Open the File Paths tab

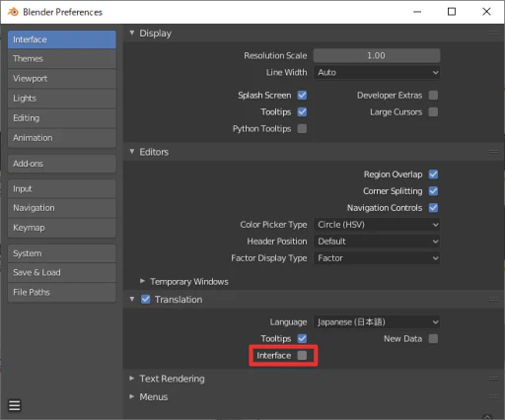(62, 292)
